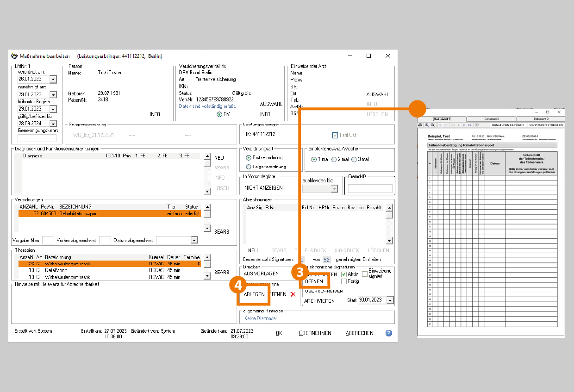Zoom in on the document preview
574x392 pixels.
[x=426, y=125]
